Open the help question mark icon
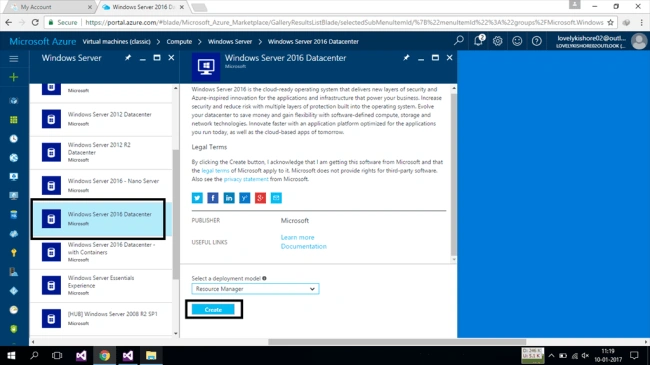Screen dimensions: 650x365 click(x=536, y=41)
